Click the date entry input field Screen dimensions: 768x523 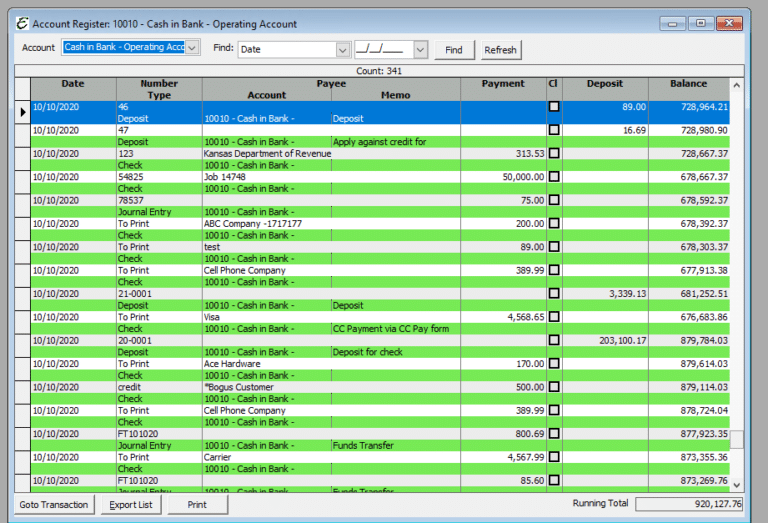[x=382, y=49]
